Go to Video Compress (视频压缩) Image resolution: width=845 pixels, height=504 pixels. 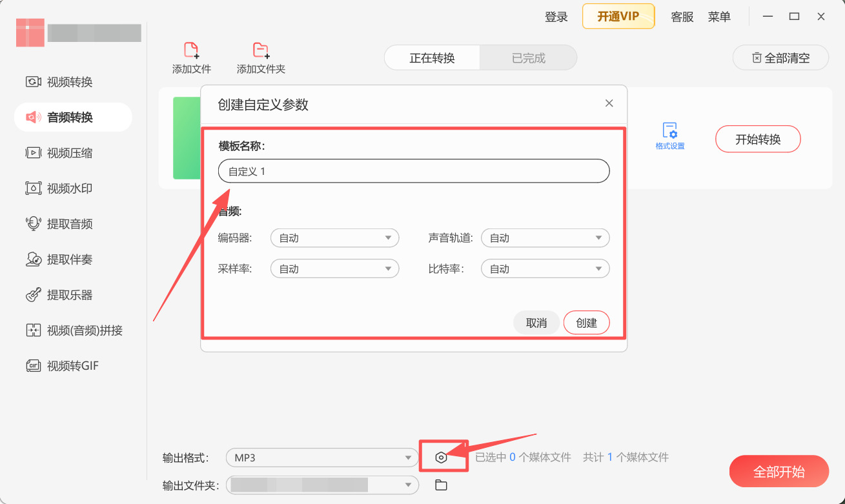tap(59, 153)
